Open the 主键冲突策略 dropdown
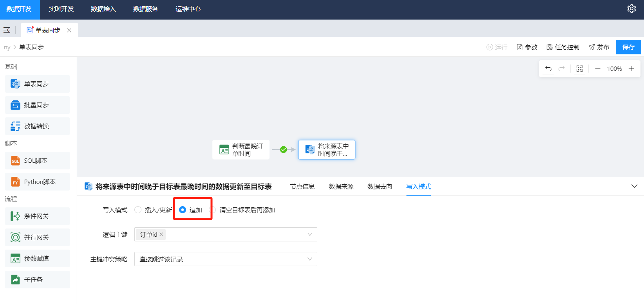This screenshot has height=304, width=644. click(x=226, y=259)
